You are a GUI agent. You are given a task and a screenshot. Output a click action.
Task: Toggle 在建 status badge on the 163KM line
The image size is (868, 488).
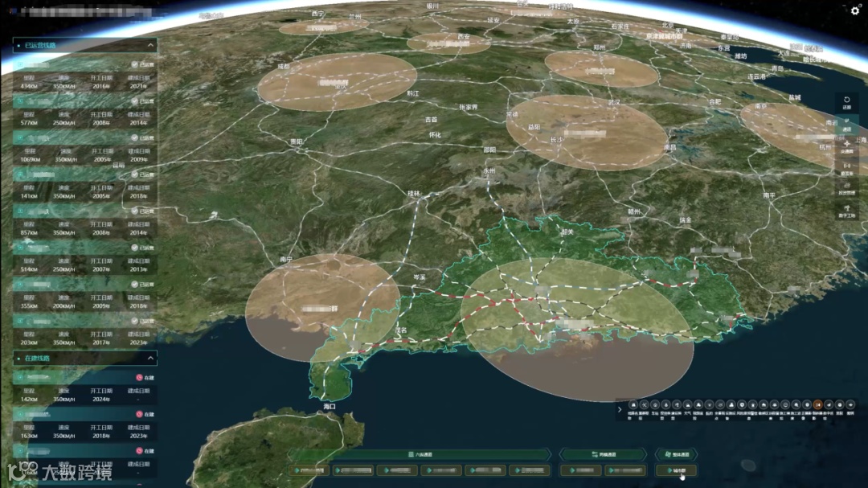pyautogui.click(x=145, y=414)
